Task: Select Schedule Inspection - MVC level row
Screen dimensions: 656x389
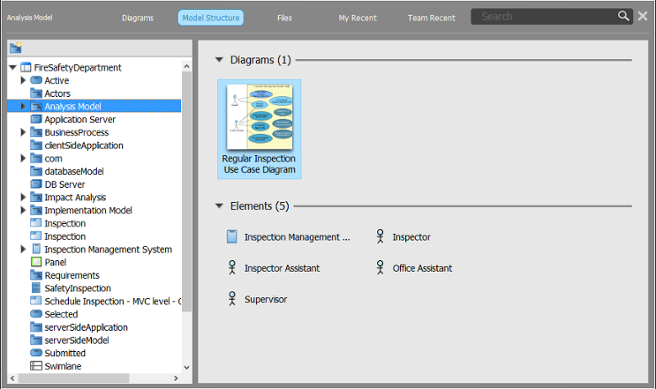Action: [95, 301]
